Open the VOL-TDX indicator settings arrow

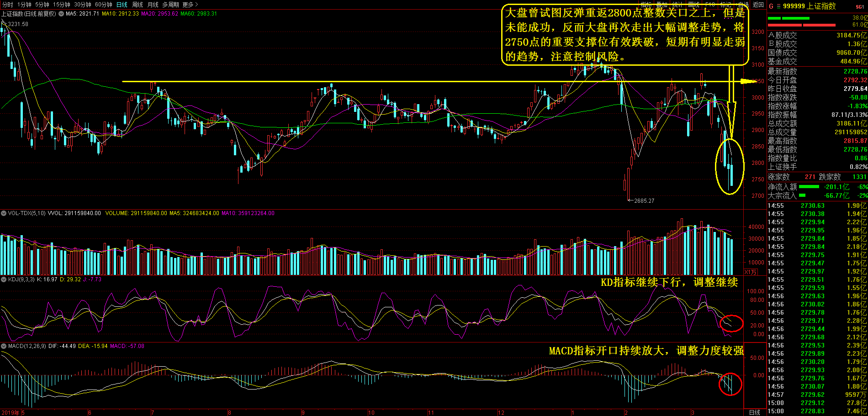tap(4, 213)
